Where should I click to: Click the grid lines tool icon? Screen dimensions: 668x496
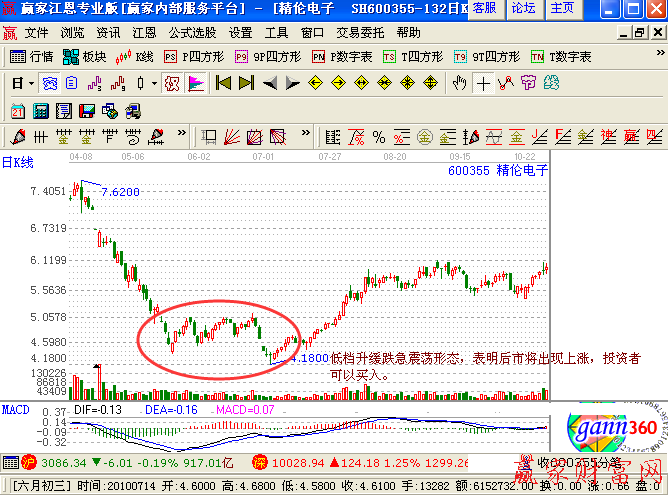(40, 137)
